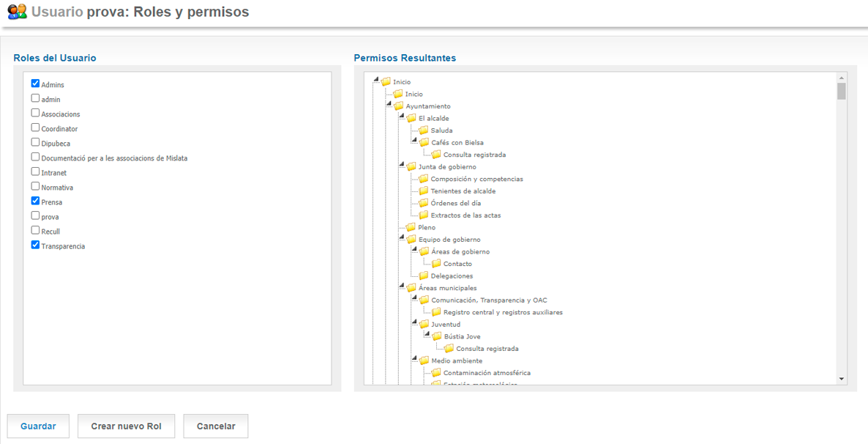Click the Pleno folder icon
This screenshot has height=444, width=868.
coord(411,227)
